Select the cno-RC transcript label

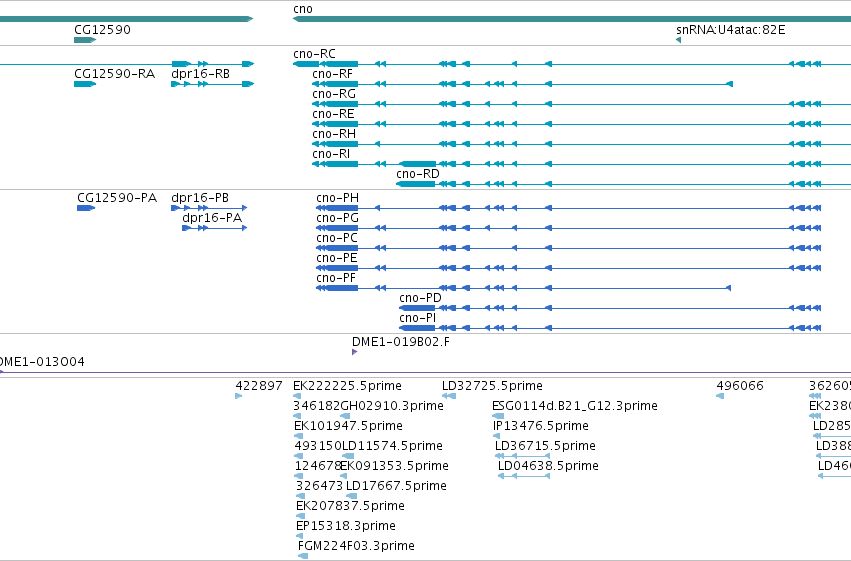314,54
